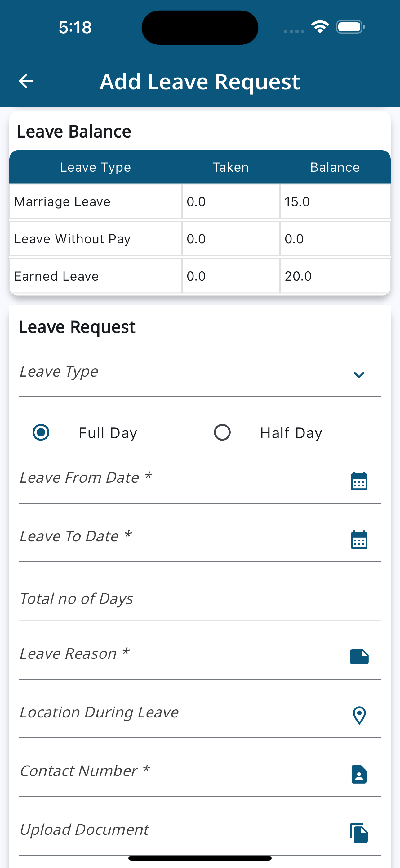
Task: Select the Half Day radio button
Action: click(x=222, y=432)
